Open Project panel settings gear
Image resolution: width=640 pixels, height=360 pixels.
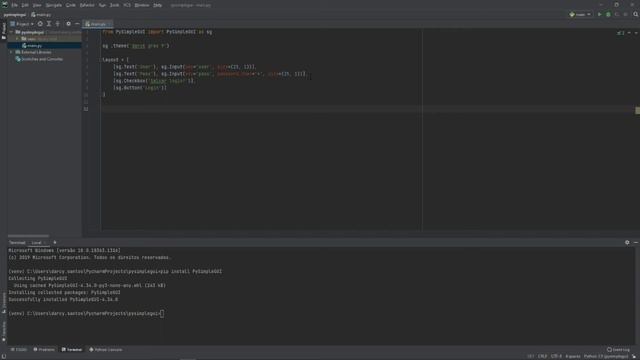(x=68, y=24)
